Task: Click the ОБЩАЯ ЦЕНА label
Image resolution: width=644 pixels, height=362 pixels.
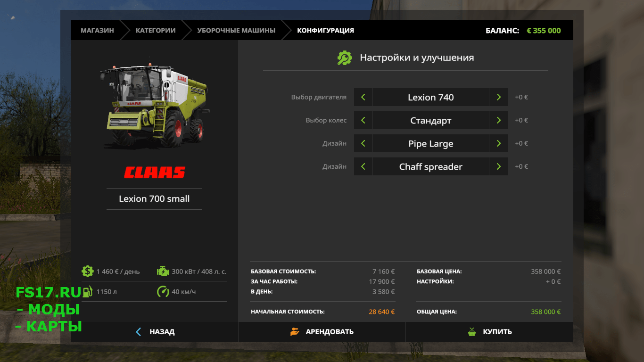Action: point(437,312)
